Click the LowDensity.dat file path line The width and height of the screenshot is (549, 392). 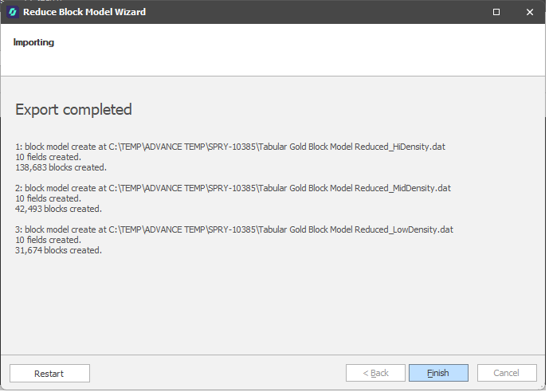(x=234, y=229)
